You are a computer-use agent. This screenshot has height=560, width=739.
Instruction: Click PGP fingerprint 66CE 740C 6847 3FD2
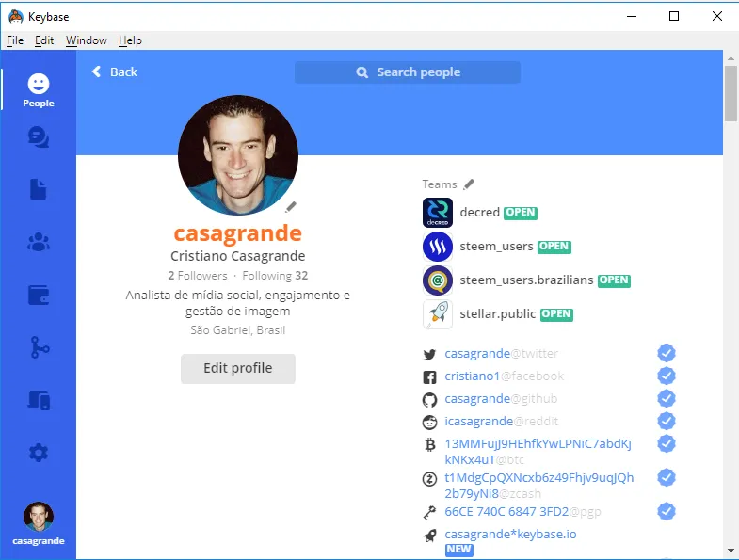(x=506, y=511)
